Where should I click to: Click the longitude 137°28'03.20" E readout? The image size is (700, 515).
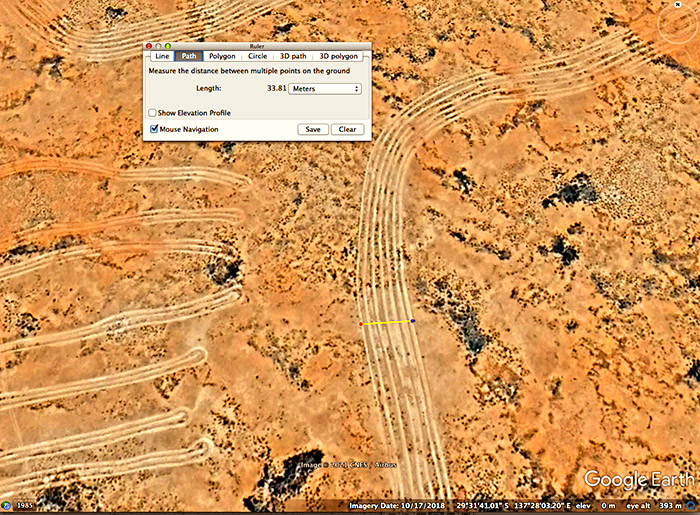(x=542, y=506)
